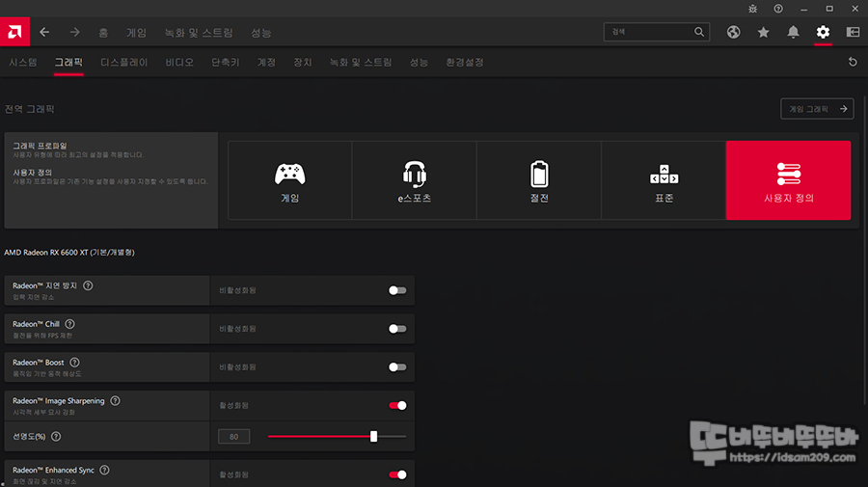Click the bug report icon
868x487 pixels.
click(x=753, y=9)
